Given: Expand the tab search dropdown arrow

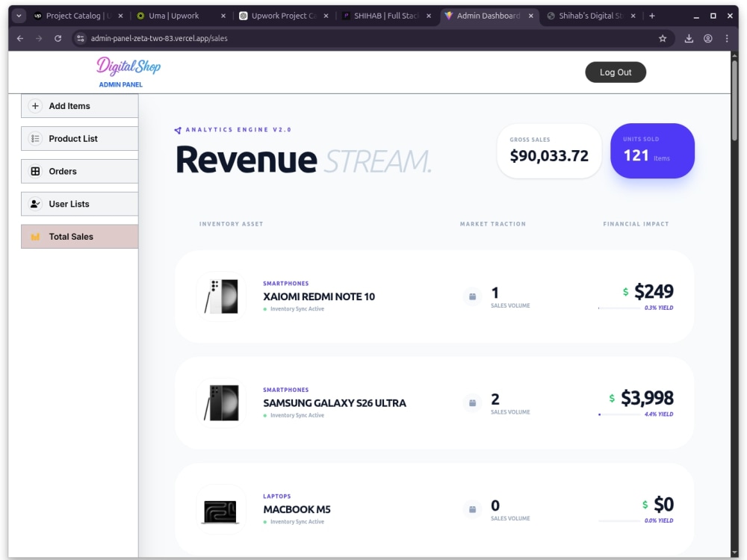Looking at the screenshot, I should pos(19,16).
